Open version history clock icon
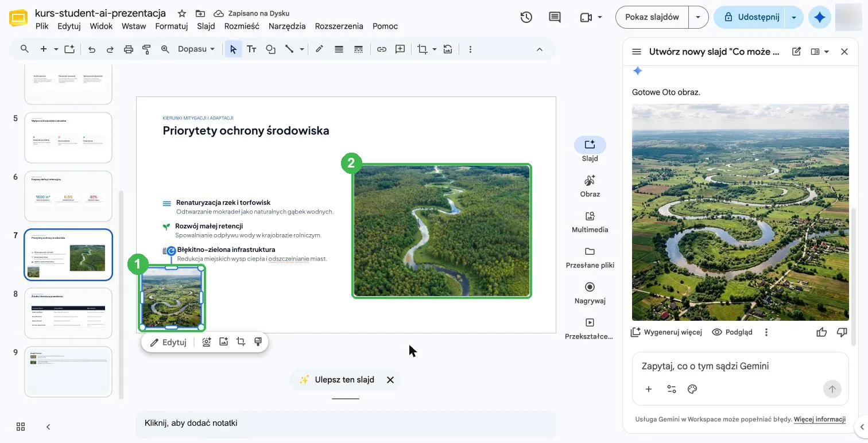868x443 pixels. [526, 17]
